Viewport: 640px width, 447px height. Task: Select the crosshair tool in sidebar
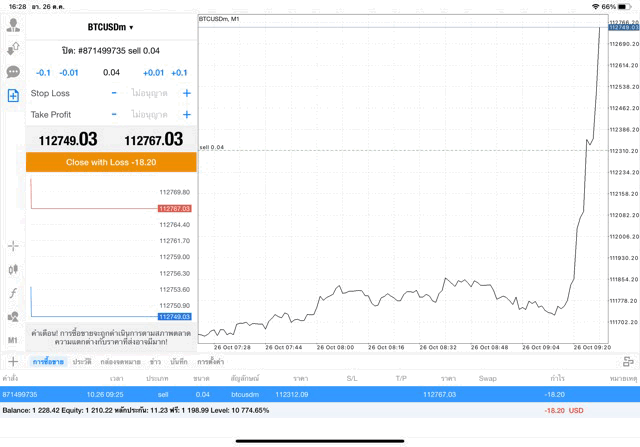[13, 245]
